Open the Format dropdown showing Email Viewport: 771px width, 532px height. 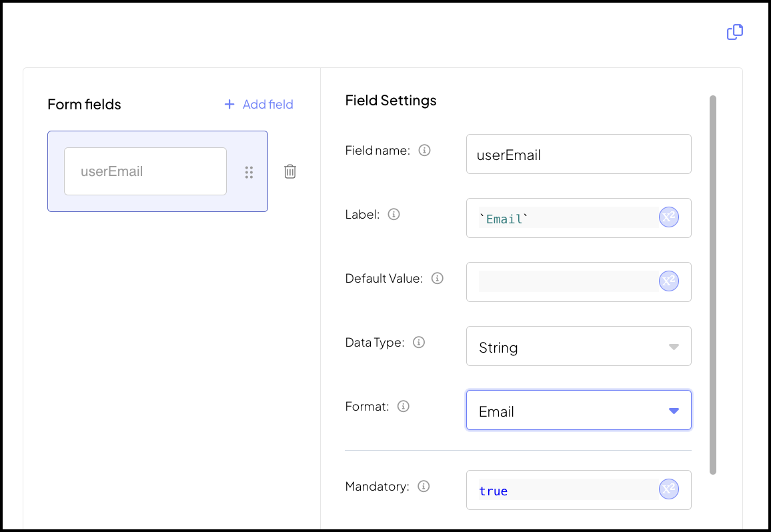point(578,410)
